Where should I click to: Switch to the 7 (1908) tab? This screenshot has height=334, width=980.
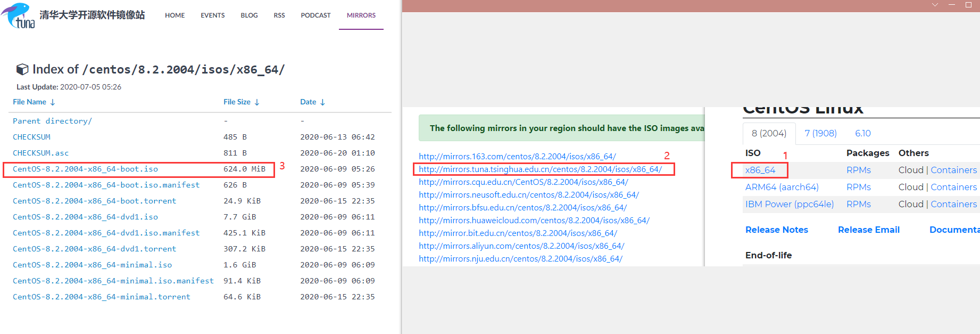click(x=820, y=133)
